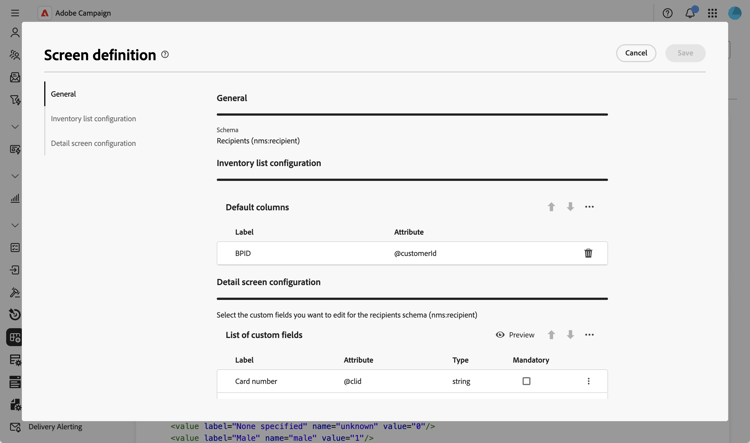Open Card number row actions menu
The width and height of the screenshot is (750, 443).
point(588,381)
